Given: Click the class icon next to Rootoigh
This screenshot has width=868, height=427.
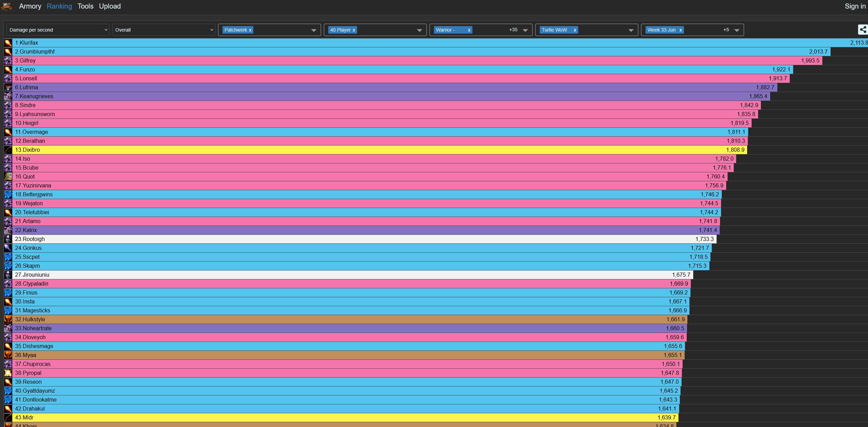Looking at the screenshot, I should tap(8, 239).
